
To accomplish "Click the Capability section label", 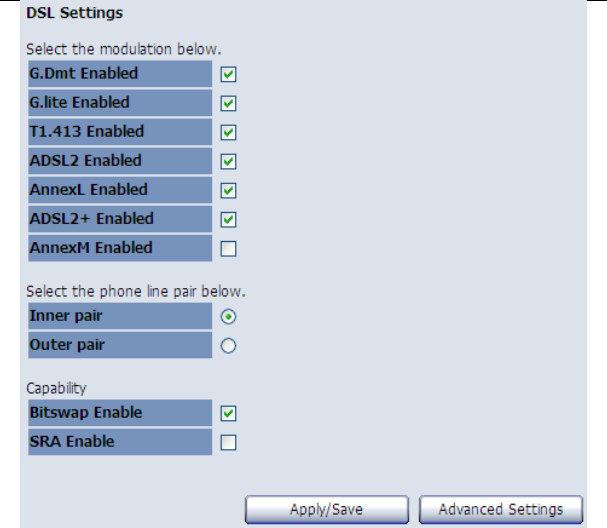I will (56, 388).
